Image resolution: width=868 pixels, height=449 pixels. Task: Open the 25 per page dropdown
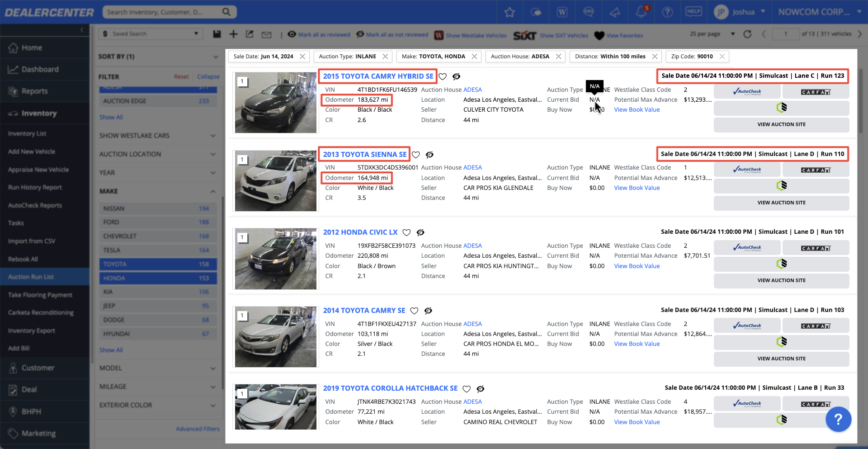click(x=712, y=34)
